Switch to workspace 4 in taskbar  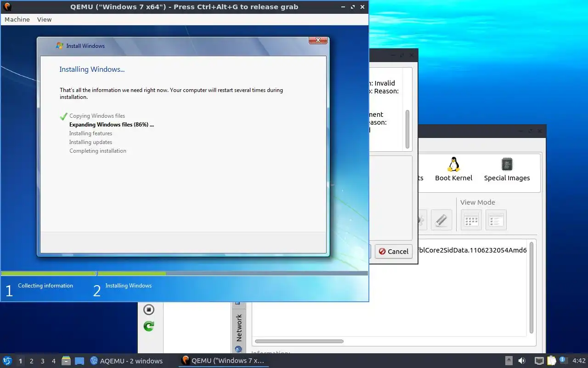(x=54, y=361)
